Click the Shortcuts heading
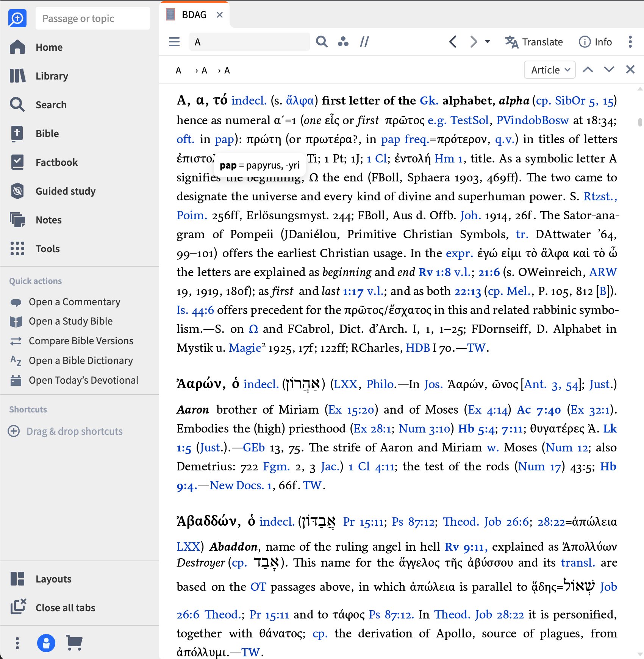Image resolution: width=644 pixels, height=659 pixels. pyautogui.click(x=28, y=409)
